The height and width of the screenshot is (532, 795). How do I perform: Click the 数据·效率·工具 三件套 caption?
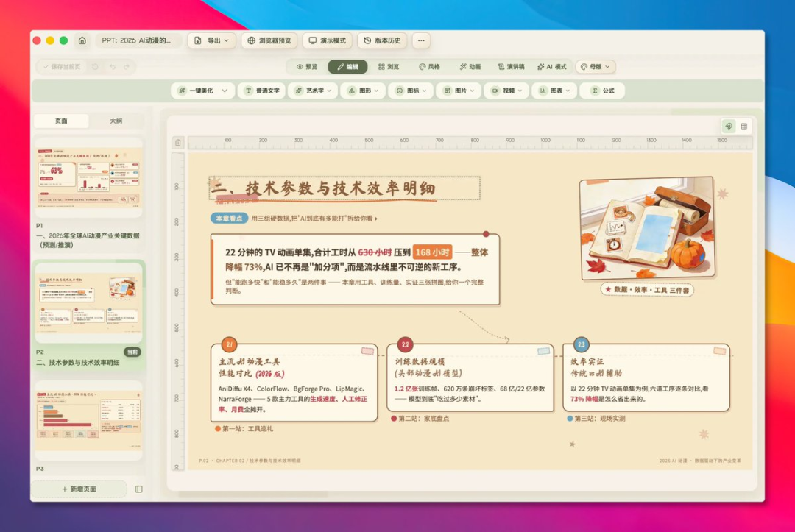click(x=648, y=290)
